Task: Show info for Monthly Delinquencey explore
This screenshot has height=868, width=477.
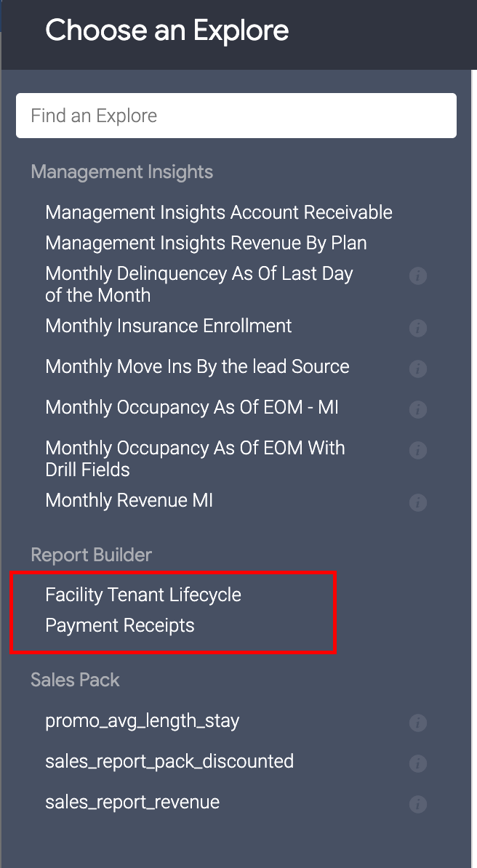Action: (417, 276)
